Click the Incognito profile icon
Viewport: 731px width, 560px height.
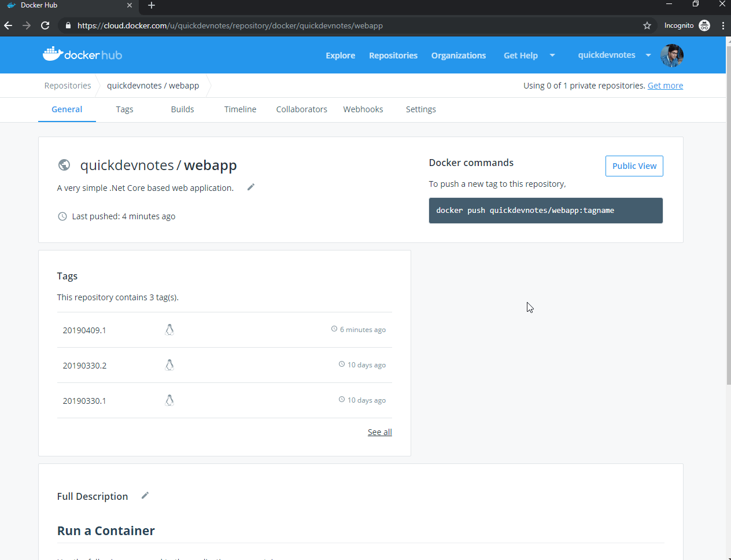click(704, 25)
